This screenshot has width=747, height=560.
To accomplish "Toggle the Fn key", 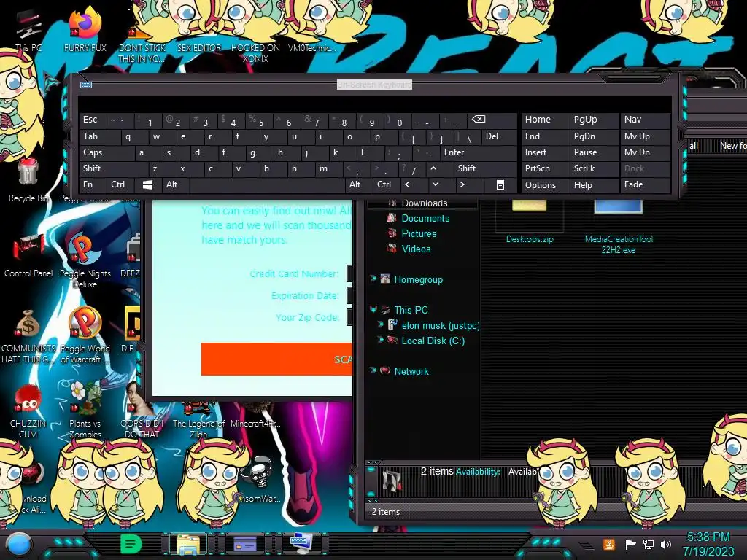I will (93, 184).
